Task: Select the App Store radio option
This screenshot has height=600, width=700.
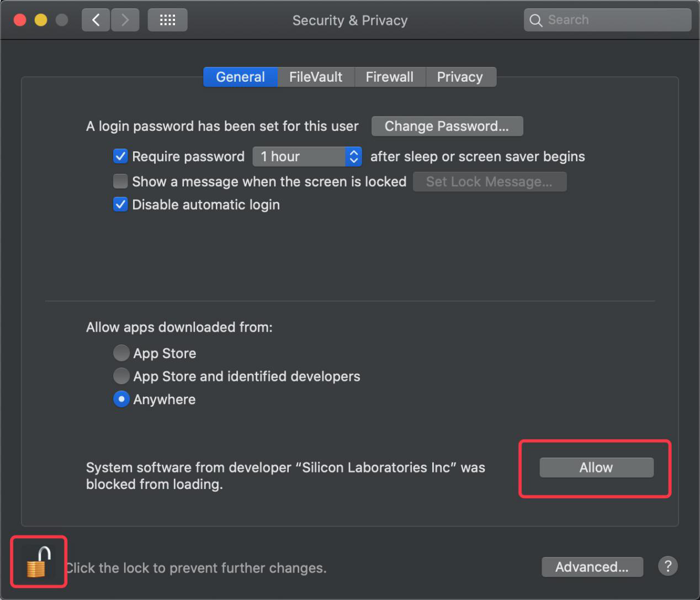Action: pyautogui.click(x=121, y=353)
